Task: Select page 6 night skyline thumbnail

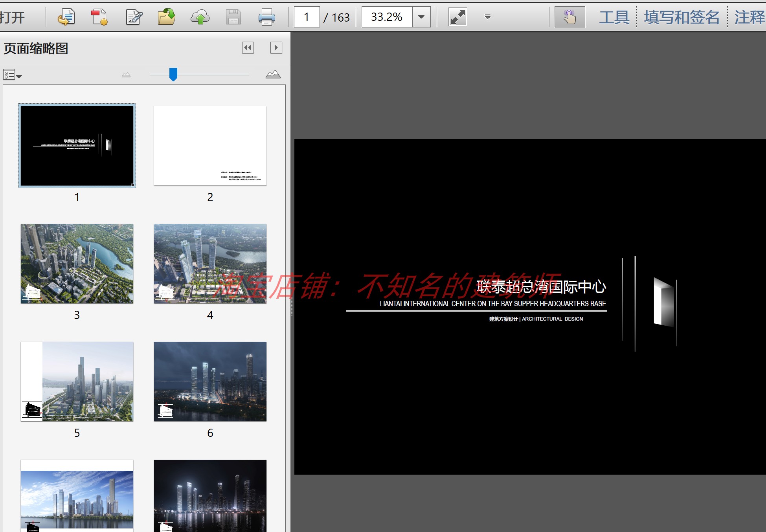Action: point(210,382)
